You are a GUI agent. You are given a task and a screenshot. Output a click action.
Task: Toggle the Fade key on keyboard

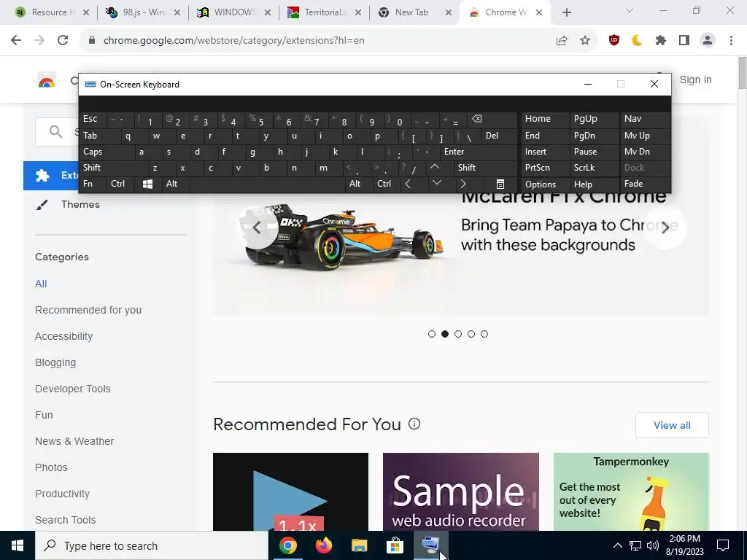click(x=645, y=184)
